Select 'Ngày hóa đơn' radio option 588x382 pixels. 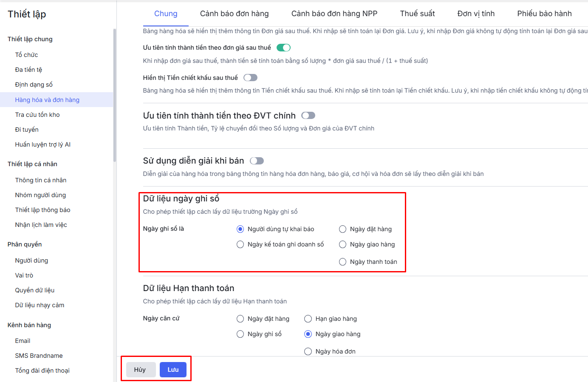point(308,352)
